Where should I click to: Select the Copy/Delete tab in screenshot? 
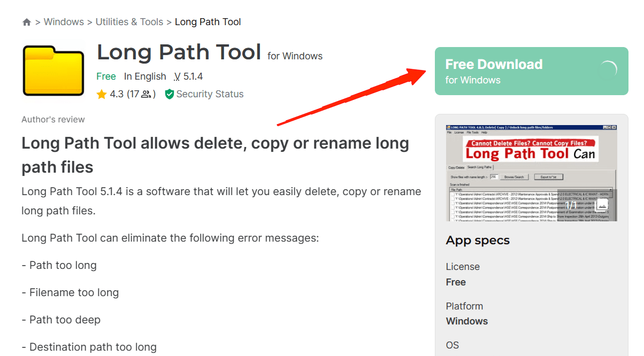[456, 168]
